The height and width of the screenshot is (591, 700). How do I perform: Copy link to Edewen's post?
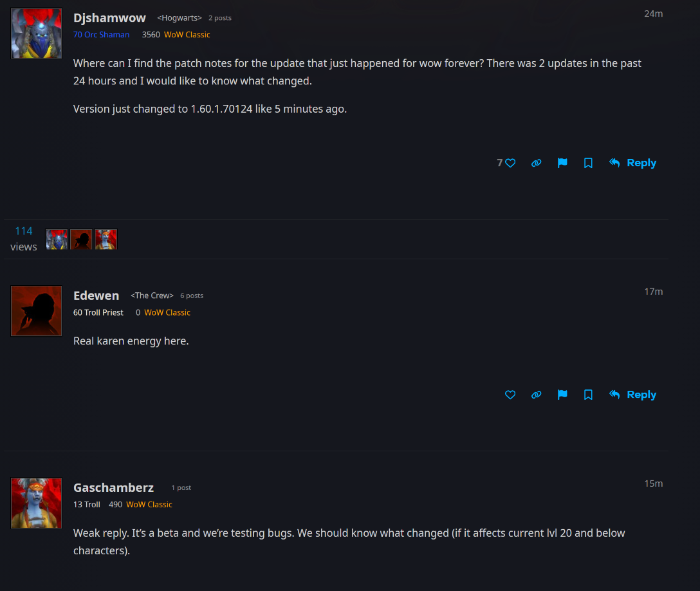coord(536,395)
